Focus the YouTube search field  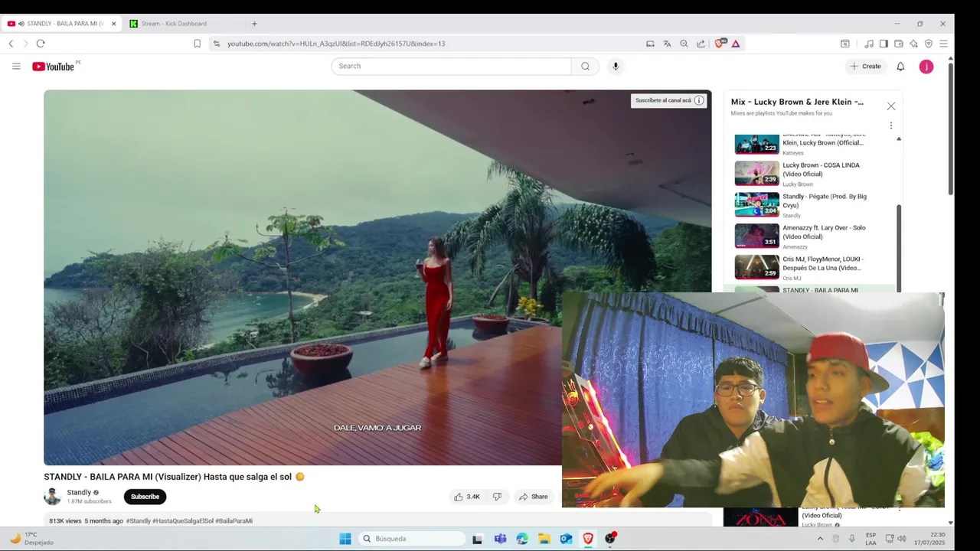click(451, 66)
